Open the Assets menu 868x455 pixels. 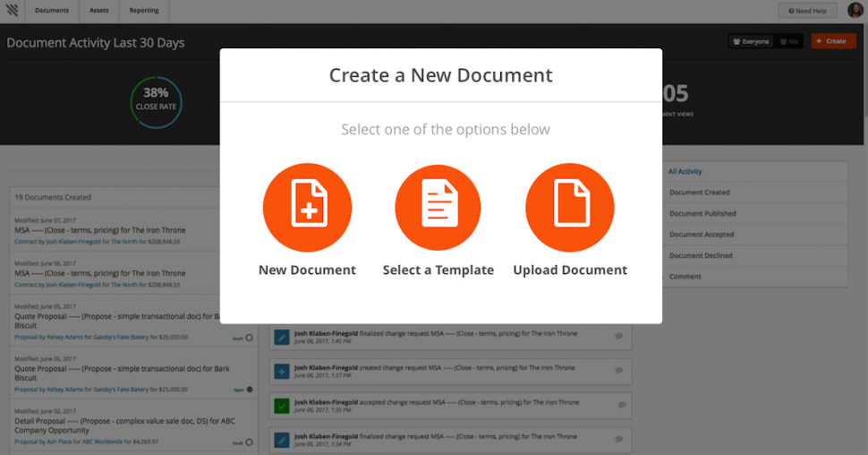pyautogui.click(x=99, y=11)
